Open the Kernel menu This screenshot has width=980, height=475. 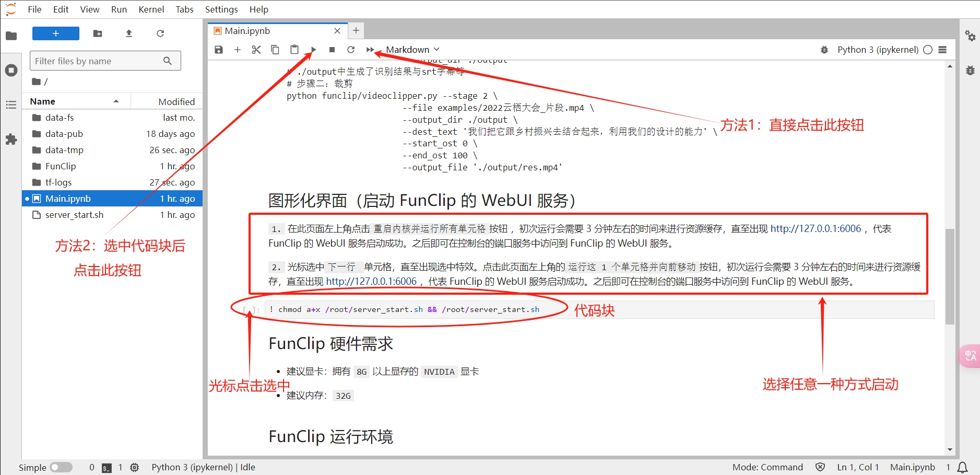coord(151,9)
